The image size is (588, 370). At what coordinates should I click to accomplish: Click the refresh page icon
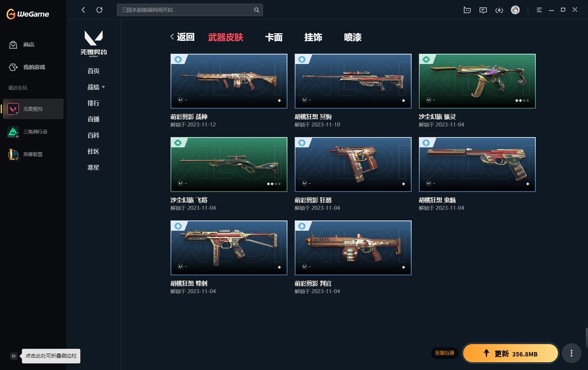(99, 10)
